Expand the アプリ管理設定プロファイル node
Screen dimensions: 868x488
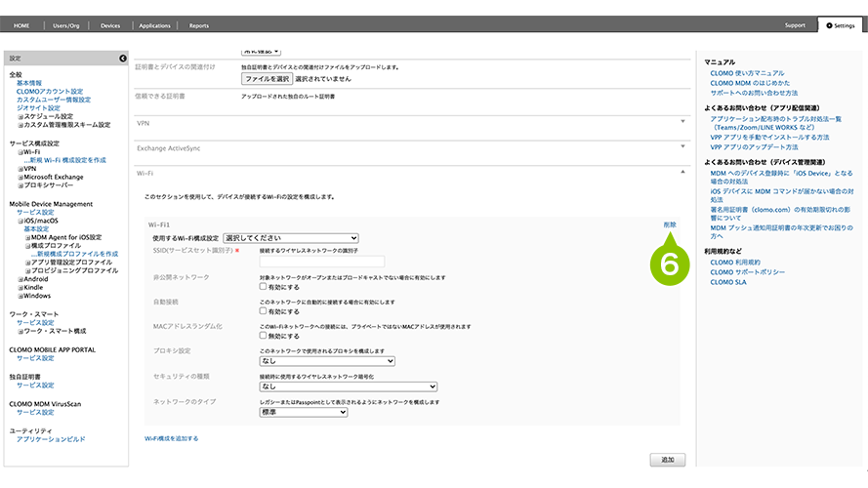pyautogui.click(x=27, y=263)
